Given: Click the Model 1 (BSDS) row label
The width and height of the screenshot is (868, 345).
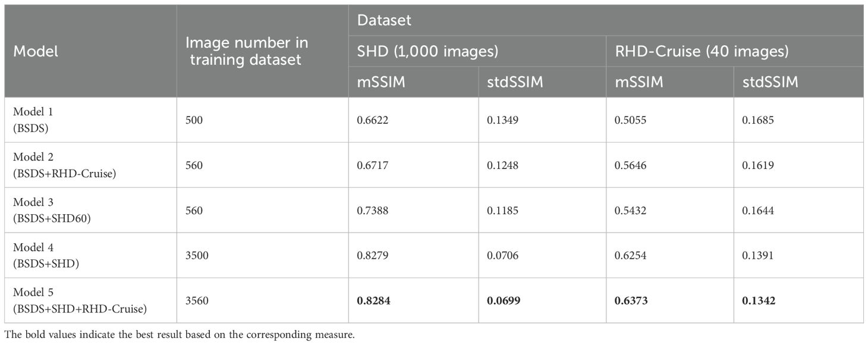Looking at the screenshot, I should click(x=39, y=120).
